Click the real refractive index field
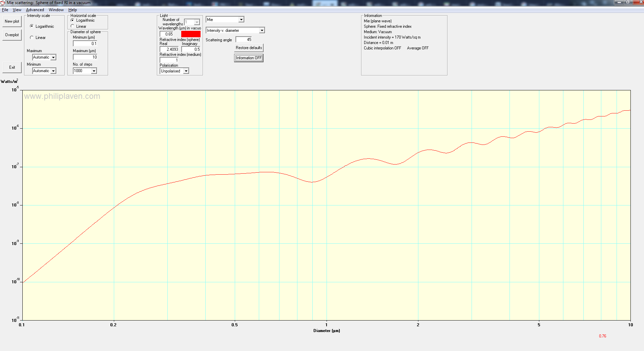 [169, 49]
